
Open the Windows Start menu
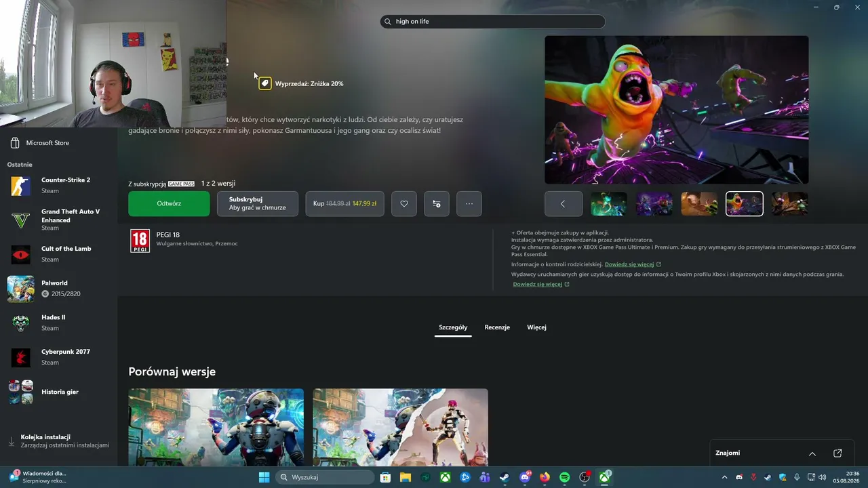[264, 477]
